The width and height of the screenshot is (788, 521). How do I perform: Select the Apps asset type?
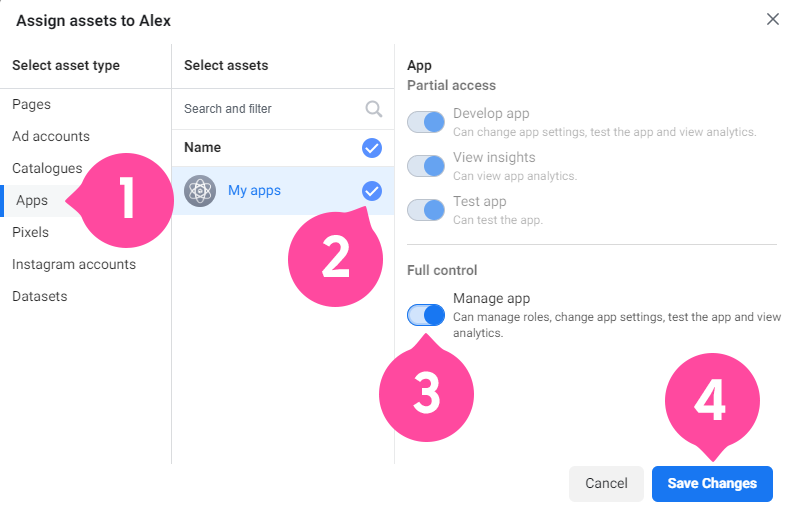coord(32,200)
